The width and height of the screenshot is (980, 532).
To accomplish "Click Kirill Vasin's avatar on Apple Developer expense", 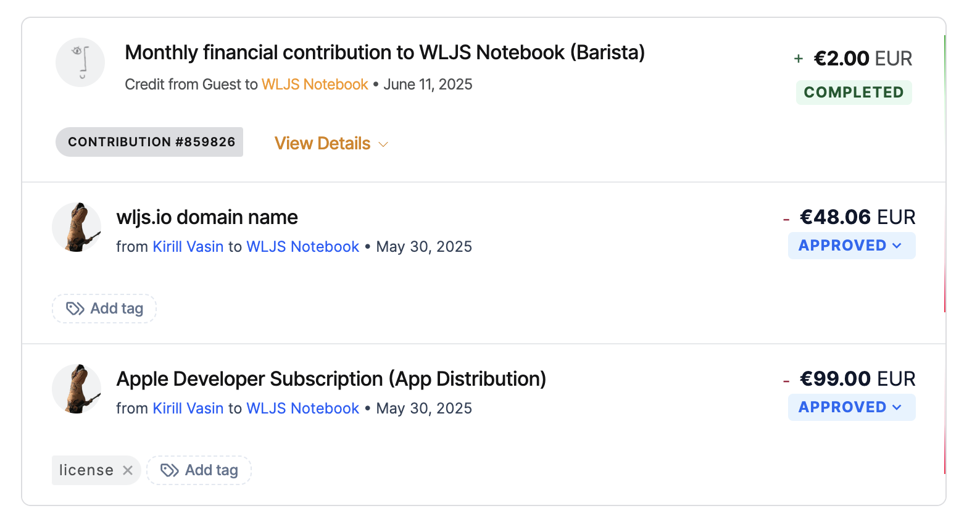I will tap(77, 389).
